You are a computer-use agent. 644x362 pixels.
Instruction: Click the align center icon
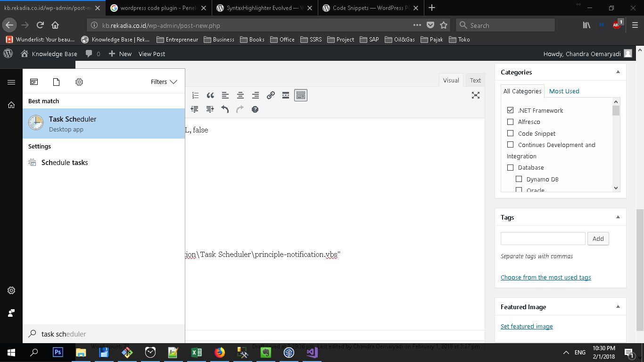pyautogui.click(x=240, y=95)
